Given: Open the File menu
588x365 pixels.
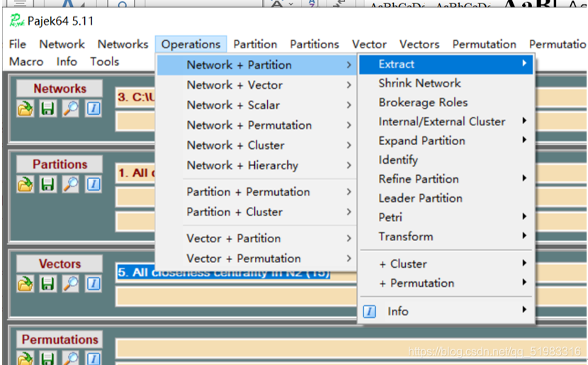Looking at the screenshot, I should click(18, 44).
